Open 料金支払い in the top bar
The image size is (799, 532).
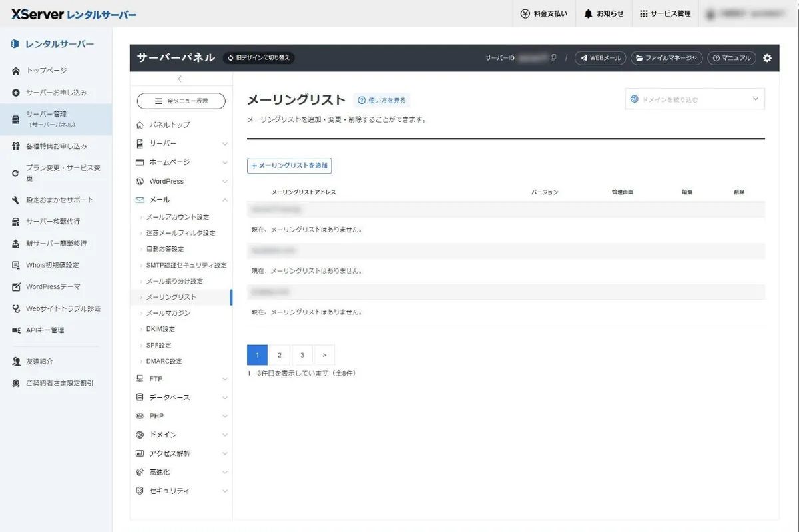coord(544,13)
